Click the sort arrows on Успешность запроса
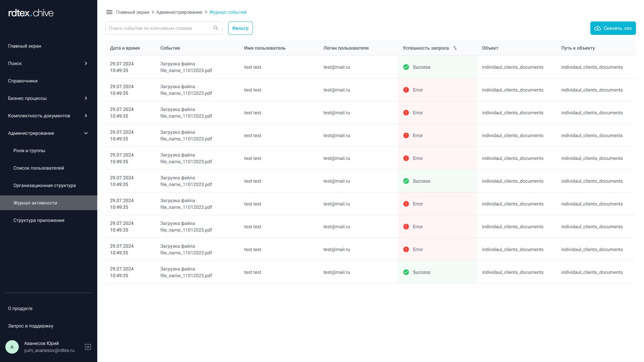 click(x=455, y=48)
